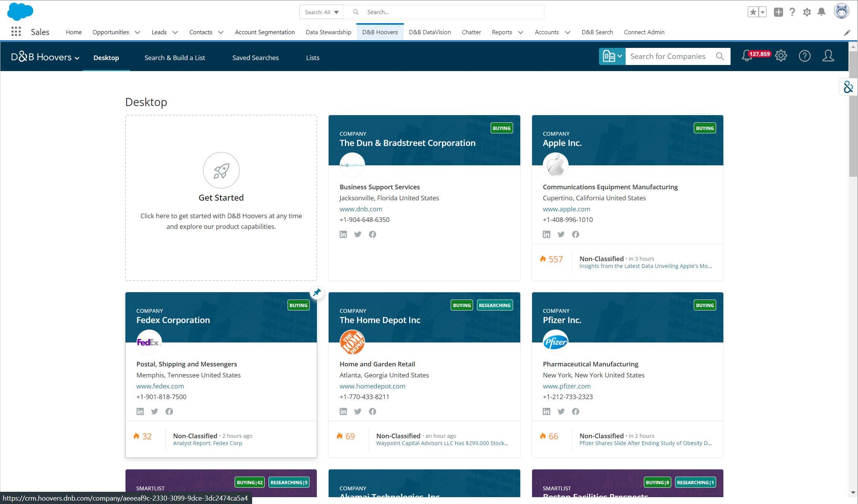
Task: Go to the Home tab
Action: (x=73, y=32)
